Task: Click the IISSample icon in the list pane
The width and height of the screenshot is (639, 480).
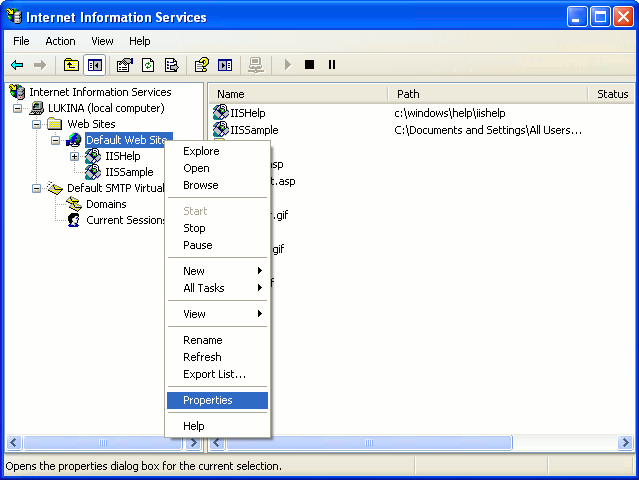Action: tap(221, 129)
